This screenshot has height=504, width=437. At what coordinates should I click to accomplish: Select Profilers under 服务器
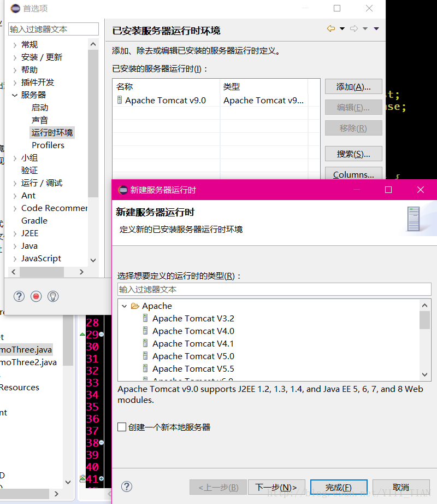click(48, 145)
